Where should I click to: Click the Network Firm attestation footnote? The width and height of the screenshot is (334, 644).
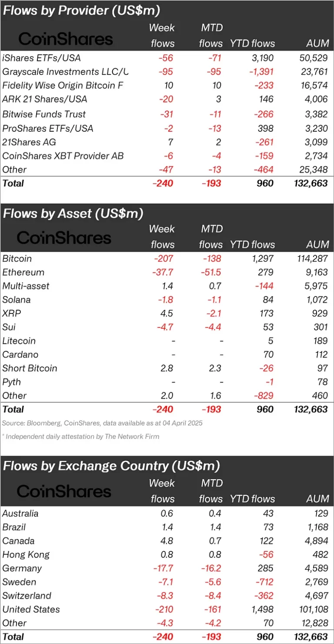tap(81, 437)
